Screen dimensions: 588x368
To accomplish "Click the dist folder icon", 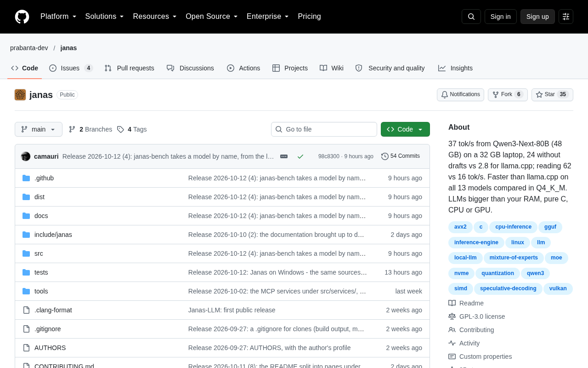I will (x=26, y=197).
